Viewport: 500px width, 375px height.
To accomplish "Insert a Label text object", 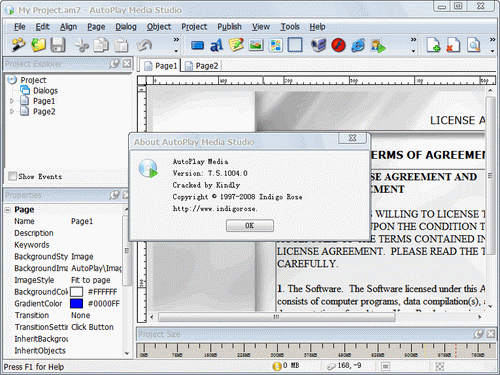I will [217, 45].
